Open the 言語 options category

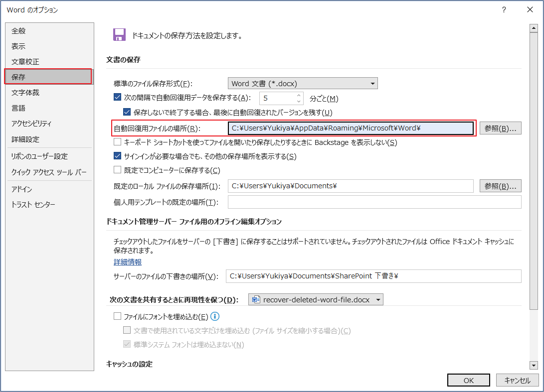(x=49, y=108)
